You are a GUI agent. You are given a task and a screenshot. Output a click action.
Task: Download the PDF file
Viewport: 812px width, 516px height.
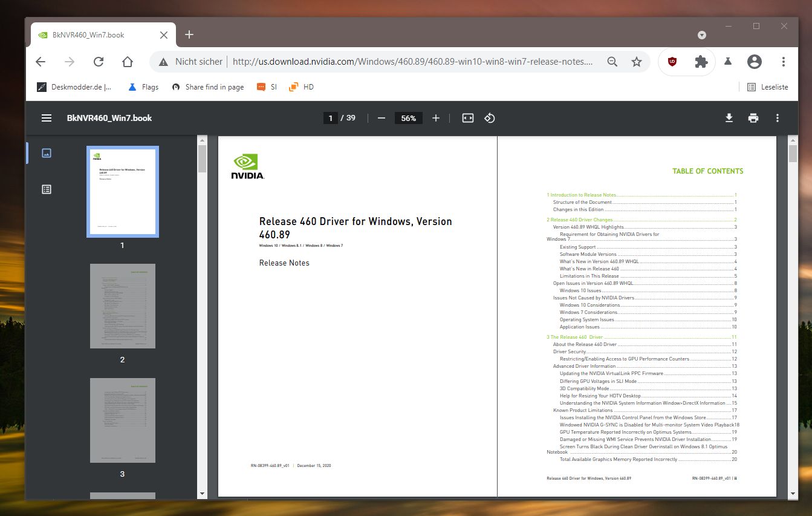click(729, 118)
